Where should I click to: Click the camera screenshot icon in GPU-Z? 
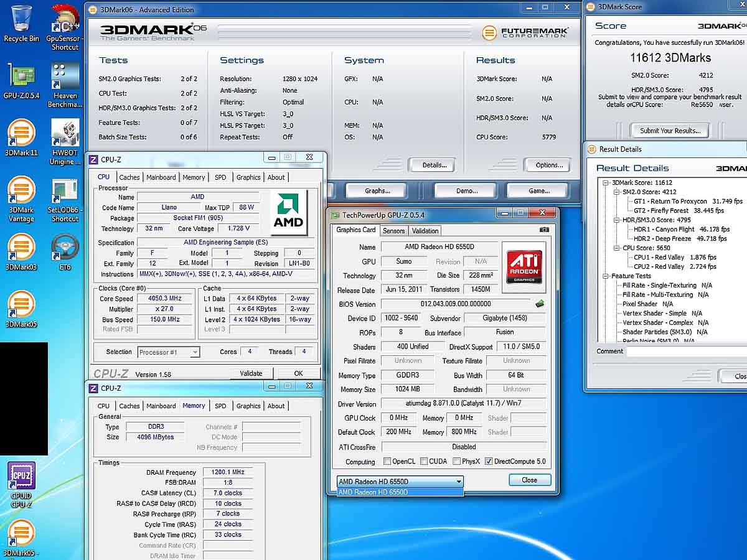[x=544, y=230]
